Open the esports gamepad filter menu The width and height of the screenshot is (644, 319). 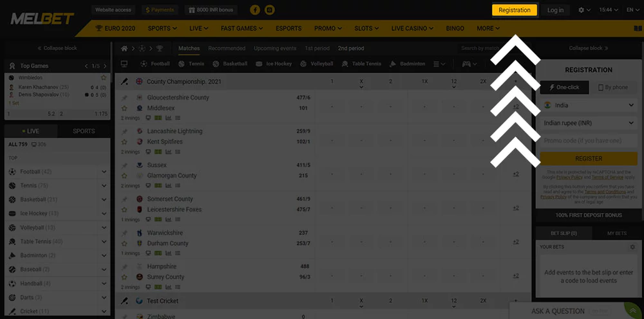(469, 64)
